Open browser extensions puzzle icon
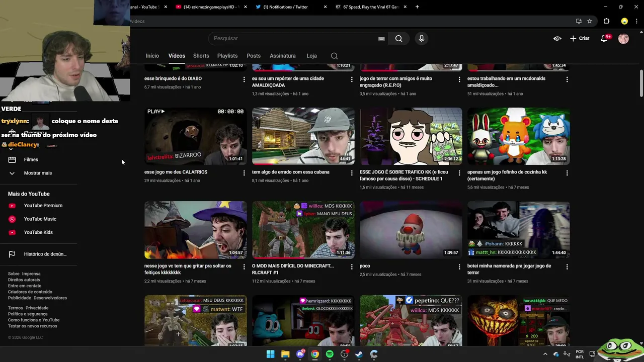 (606, 21)
